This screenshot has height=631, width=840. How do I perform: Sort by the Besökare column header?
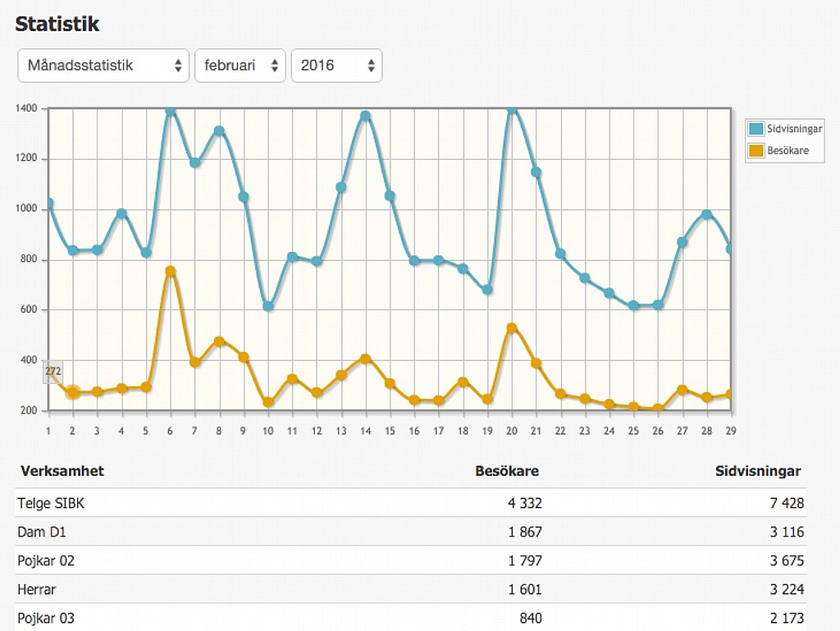tap(507, 471)
